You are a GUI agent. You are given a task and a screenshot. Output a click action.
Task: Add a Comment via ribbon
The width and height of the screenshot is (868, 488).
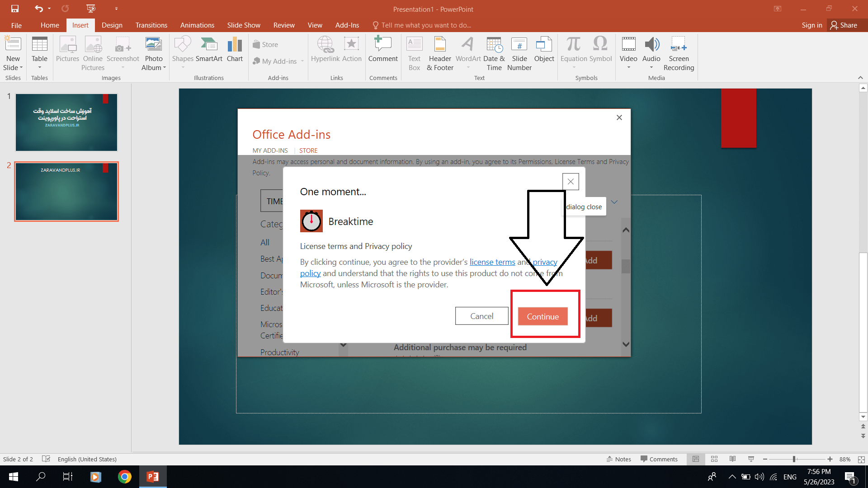click(383, 49)
